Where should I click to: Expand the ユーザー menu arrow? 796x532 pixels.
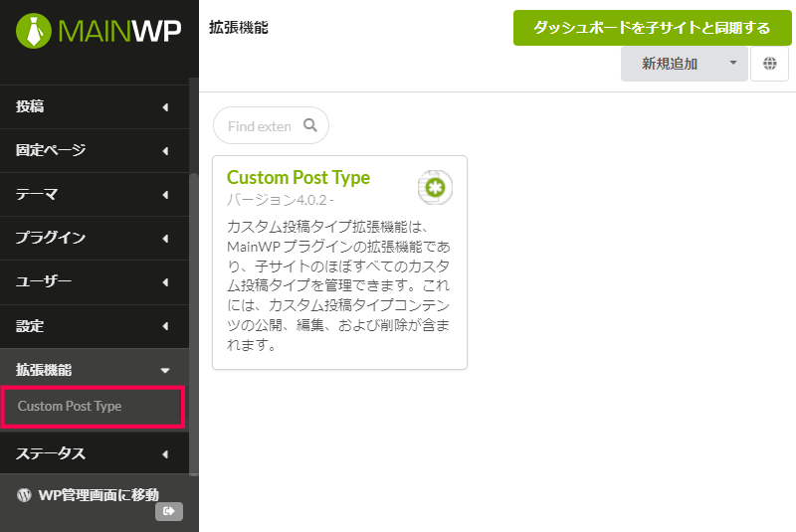[x=165, y=282]
